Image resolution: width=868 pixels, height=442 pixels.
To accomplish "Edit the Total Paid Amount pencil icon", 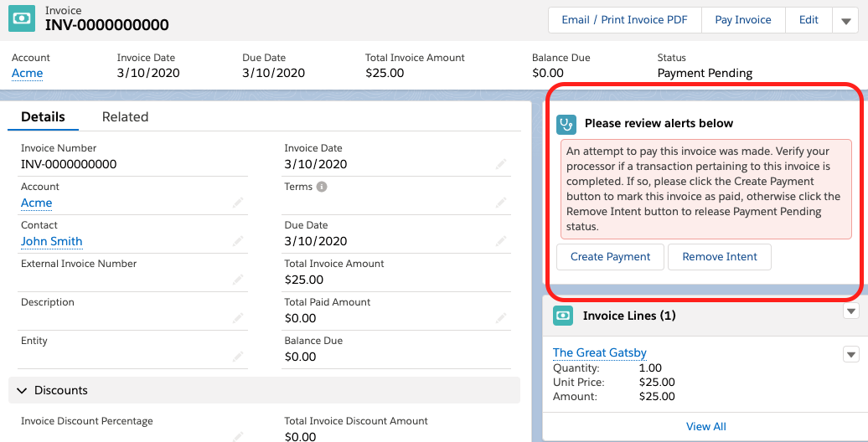I will point(501,318).
